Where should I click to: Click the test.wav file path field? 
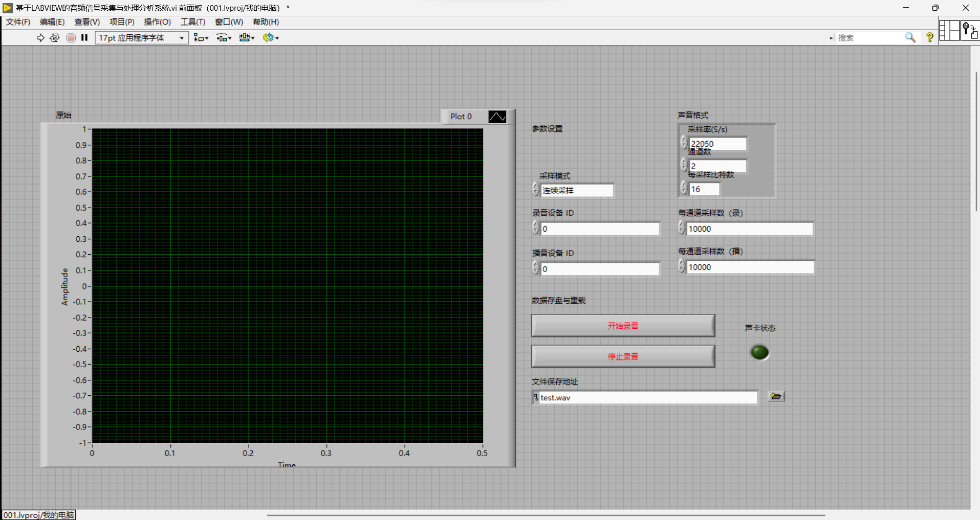click(648, 398)
